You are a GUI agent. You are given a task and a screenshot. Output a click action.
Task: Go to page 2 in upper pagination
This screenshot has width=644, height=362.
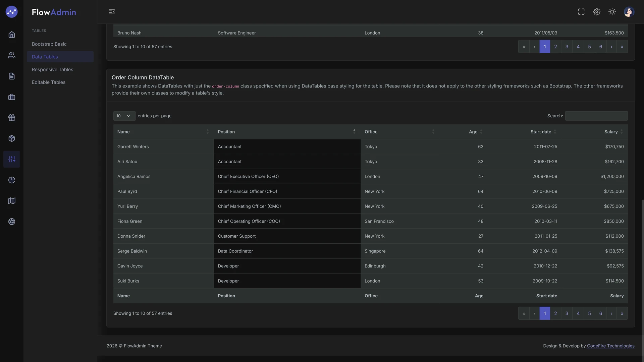[x=555, y=47]
